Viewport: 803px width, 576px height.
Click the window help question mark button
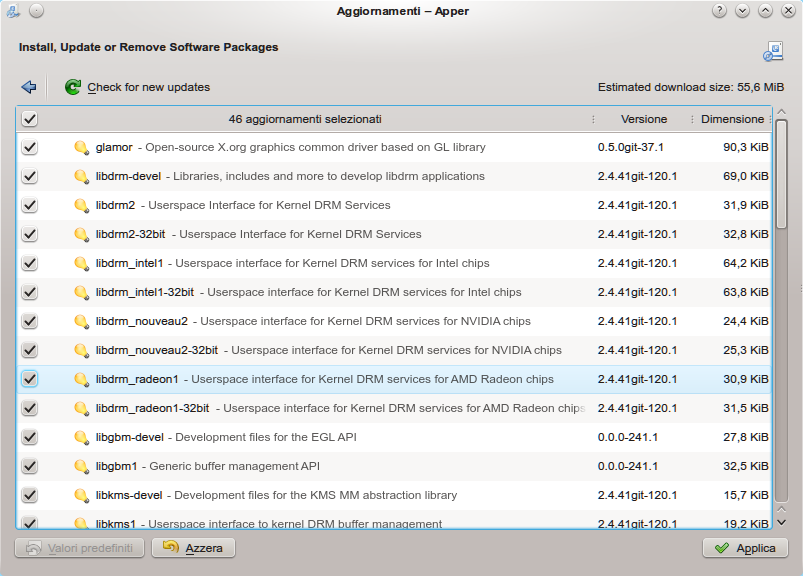point(718,11)
